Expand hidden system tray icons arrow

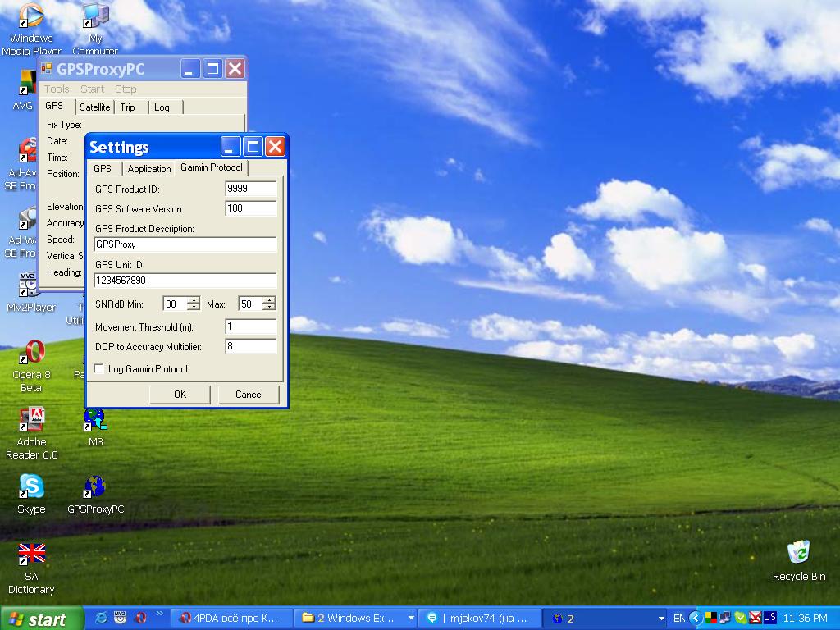(x=696, y=619)
